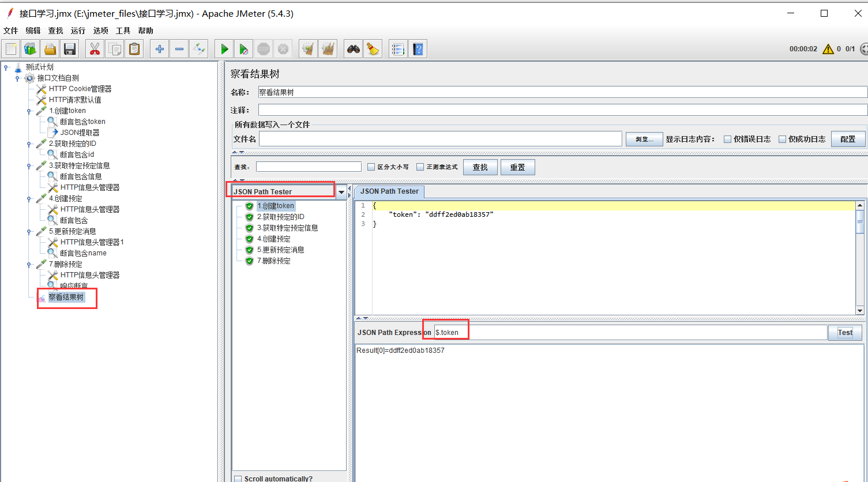
Task: Toggle the 仅成功日志 checkbox
Action: point(782,139)
